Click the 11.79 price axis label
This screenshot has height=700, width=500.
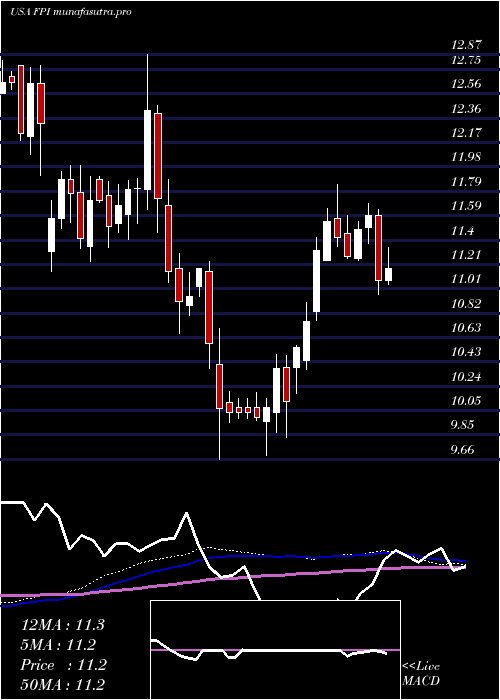pyautogui.click(x=467, y=182)
